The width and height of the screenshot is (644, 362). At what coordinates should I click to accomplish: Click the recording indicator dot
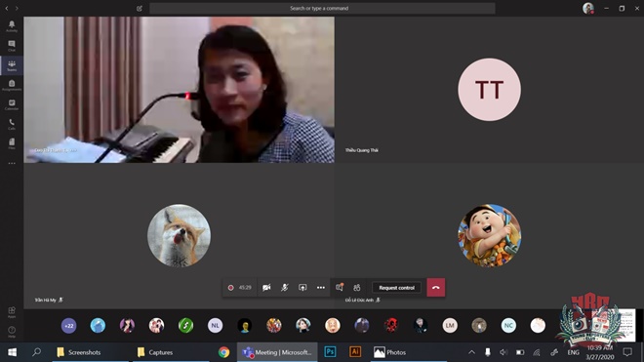pos(231,288)
